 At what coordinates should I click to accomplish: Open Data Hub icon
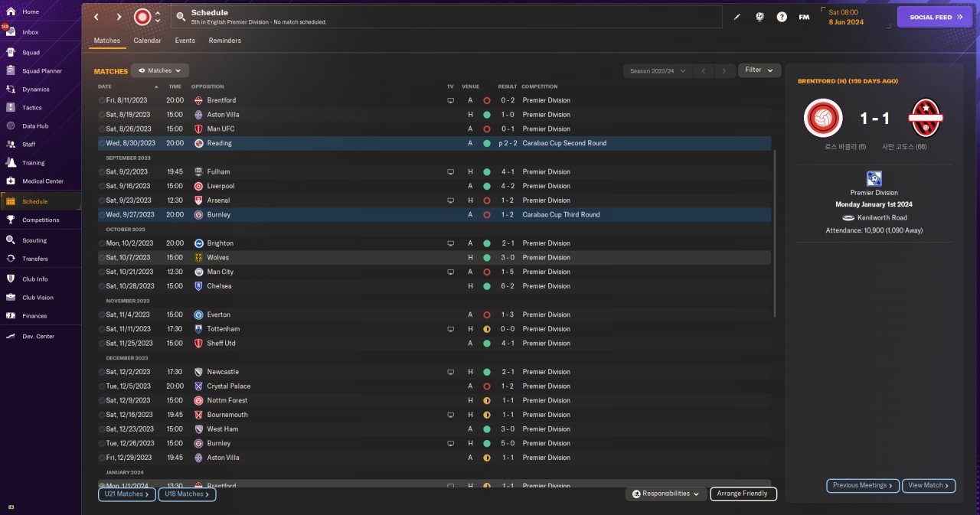tap(11, 125)
